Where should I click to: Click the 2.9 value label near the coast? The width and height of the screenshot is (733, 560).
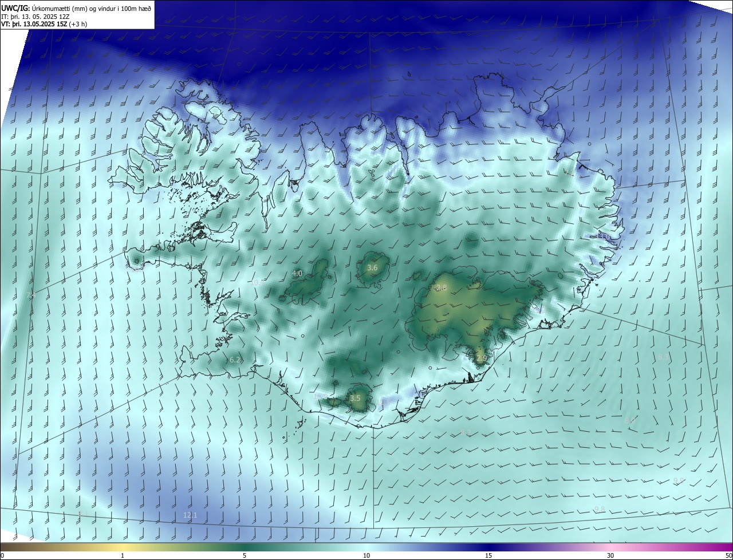point(481,358)
